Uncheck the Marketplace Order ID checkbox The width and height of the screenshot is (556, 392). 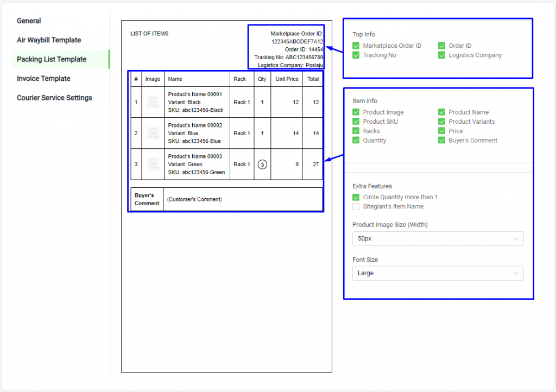(356, 46)
